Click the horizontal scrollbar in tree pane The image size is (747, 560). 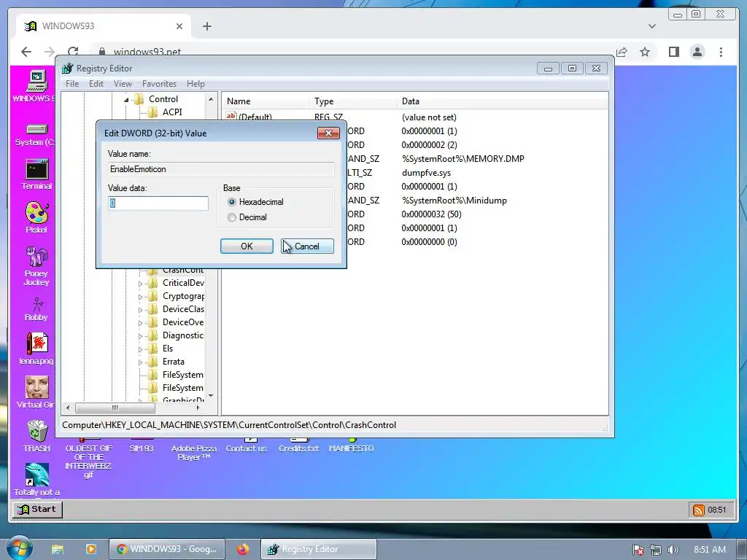click(x=115, y=408)
